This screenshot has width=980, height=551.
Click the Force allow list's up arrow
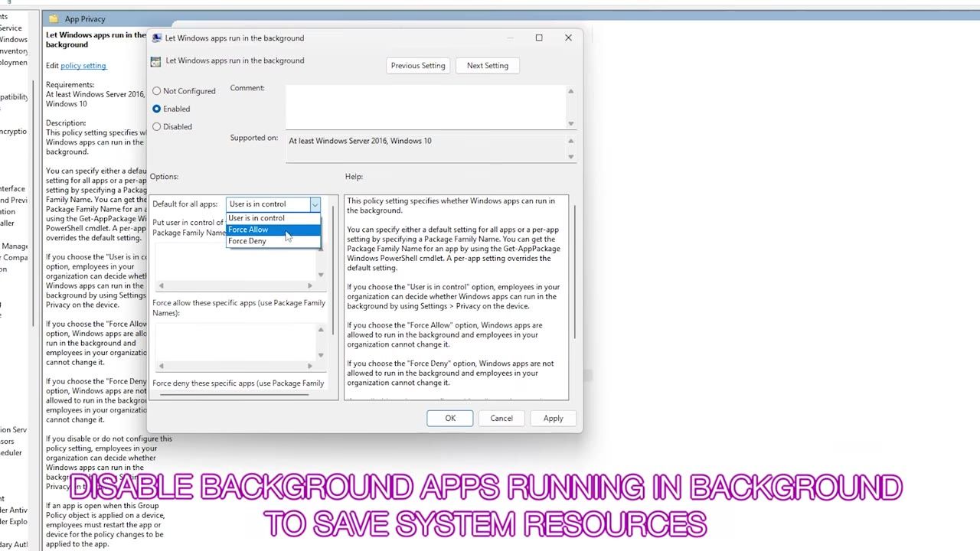321,329
